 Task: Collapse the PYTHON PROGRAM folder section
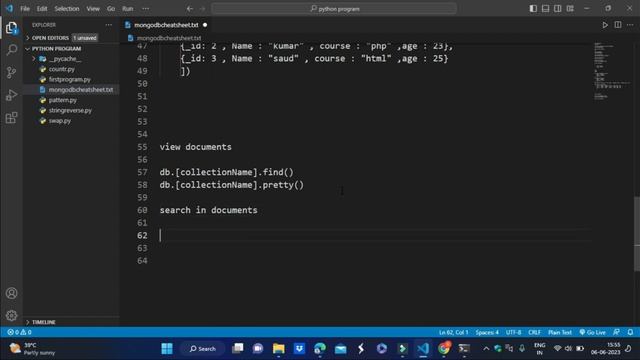pyautogui.click(x=71, y=49)
